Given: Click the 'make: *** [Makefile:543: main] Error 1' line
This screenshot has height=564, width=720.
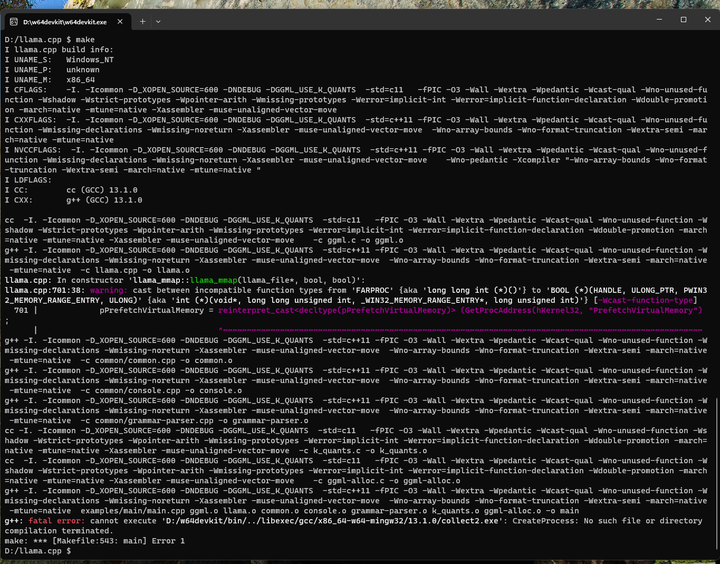Looking at the screenshot, I should (95, 541).
